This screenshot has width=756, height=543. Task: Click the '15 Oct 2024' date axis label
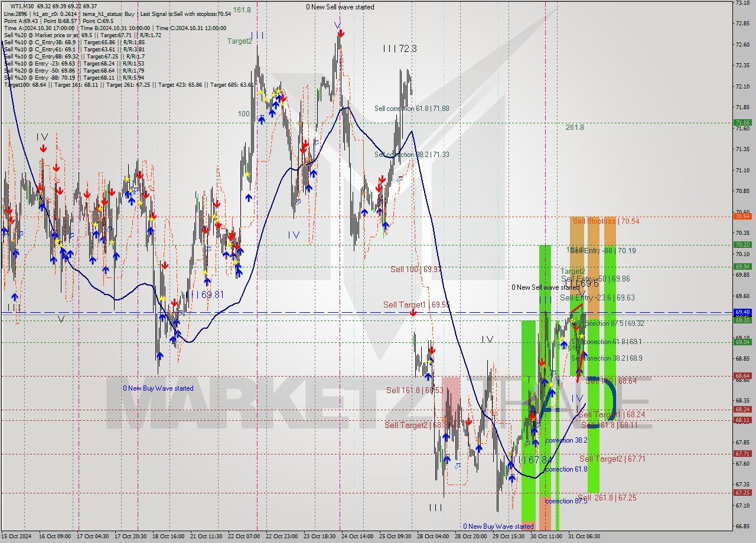(x=17, y=537)
